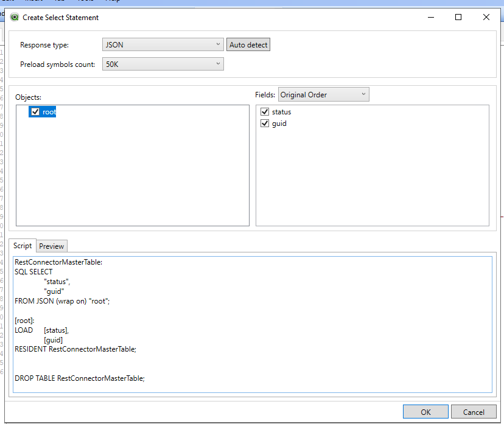Screen dimensions: 504x424
Task: Click the DROP TABLE RestConnectorMasterTable; line
Action: 80,378
